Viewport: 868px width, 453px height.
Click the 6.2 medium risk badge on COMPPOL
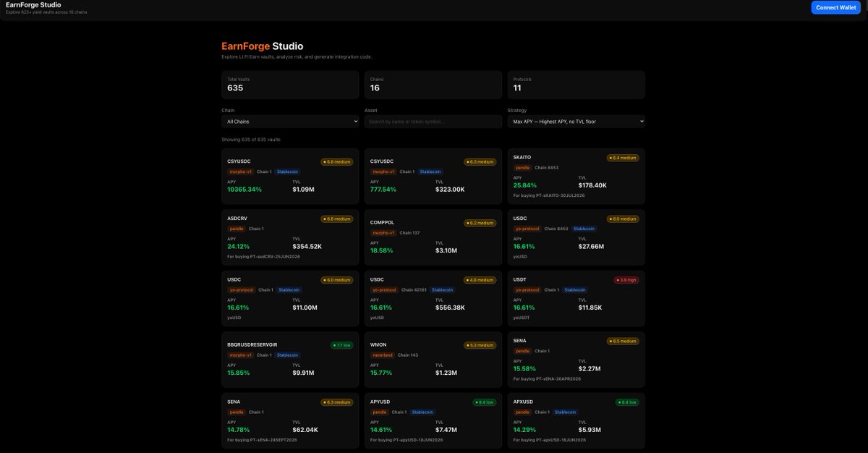point(480,223)
